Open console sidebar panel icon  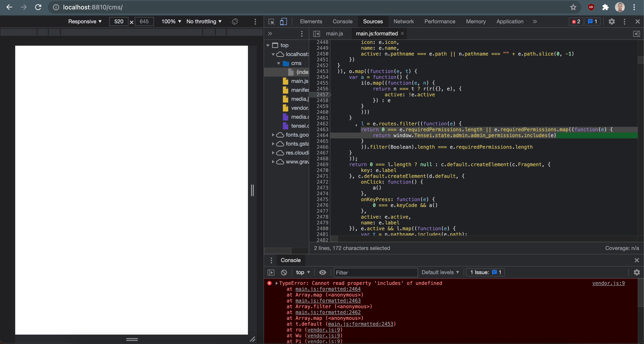tap(271, 273)
